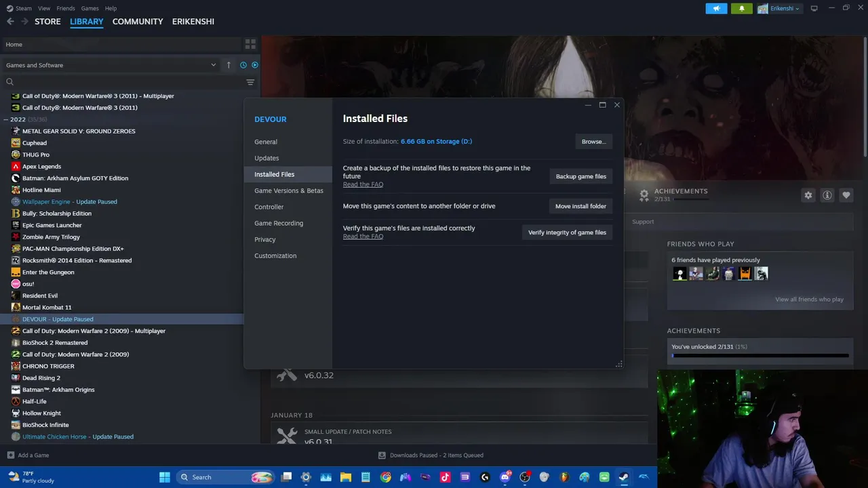Open game settings with the gear icon
The height and width of the screenshot is (488, 868).
(808, 195)
